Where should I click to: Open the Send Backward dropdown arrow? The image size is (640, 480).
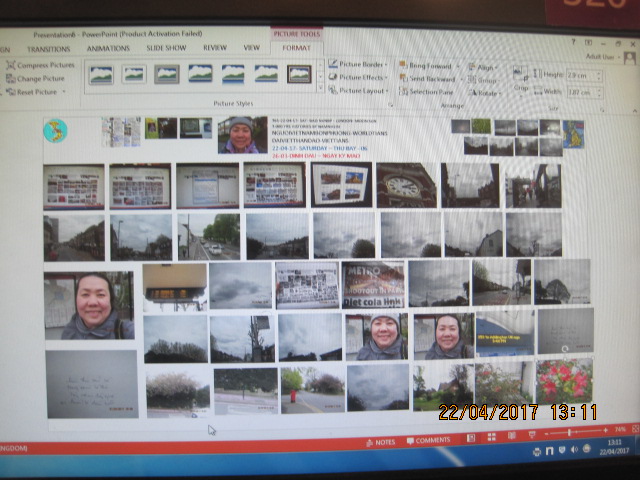point(461,80)
